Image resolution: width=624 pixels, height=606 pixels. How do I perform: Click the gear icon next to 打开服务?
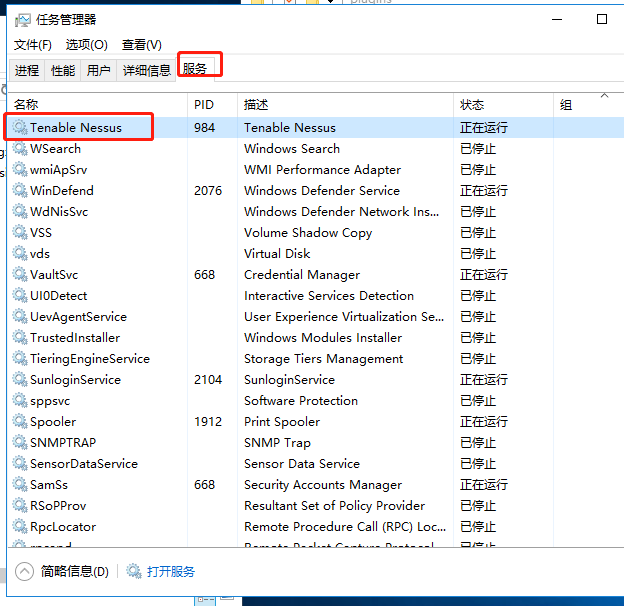click(x=134, y=571)
